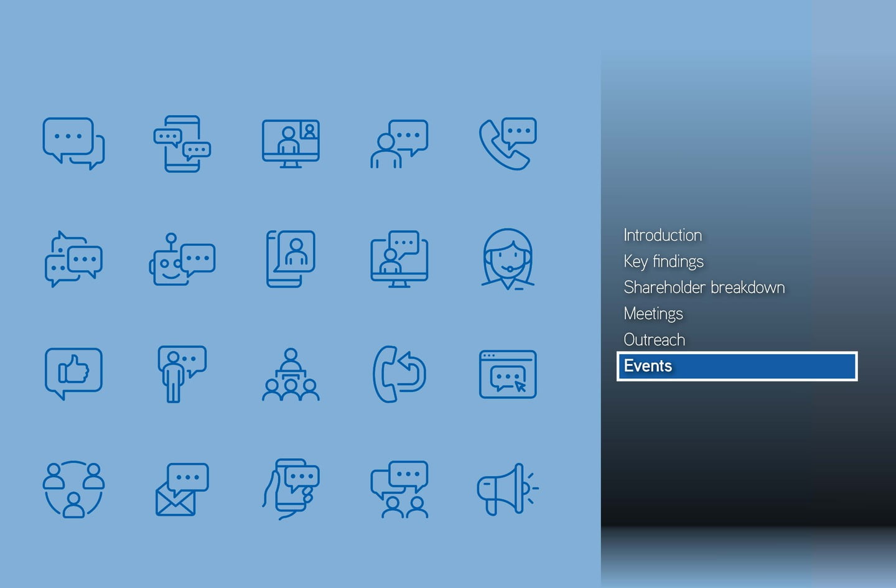The image size is (896, 588).
Task: Select the hand holding phone chat icon
Action: (x=291, y=489)
